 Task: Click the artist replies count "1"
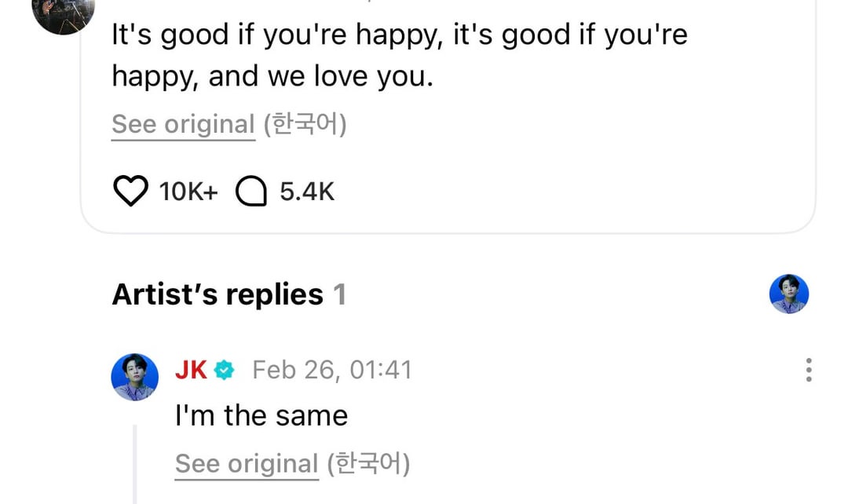[339, 294]
